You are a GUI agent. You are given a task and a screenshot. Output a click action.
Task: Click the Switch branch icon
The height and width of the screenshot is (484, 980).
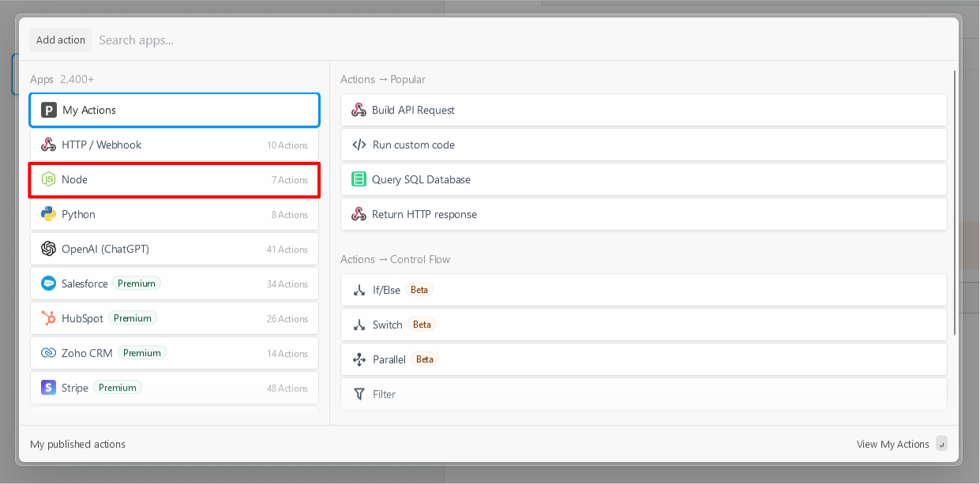click(359, 325)
